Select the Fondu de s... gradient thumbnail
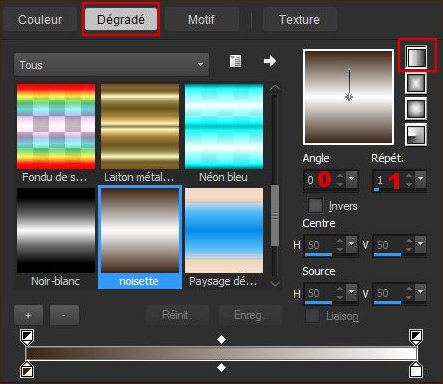Image resolution: width=443 pixels, height=384 pixels. (x=56, y=127)
